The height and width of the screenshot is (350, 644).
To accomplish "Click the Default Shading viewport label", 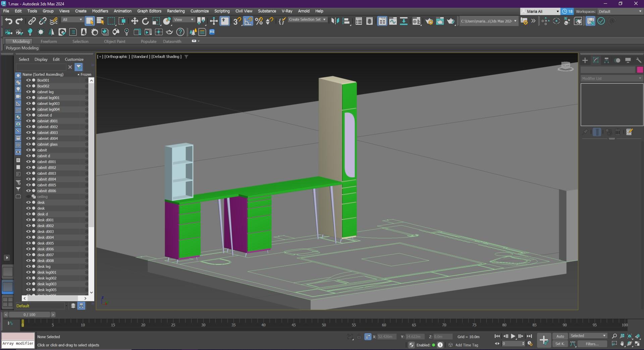I will click(x=166, y=57).
